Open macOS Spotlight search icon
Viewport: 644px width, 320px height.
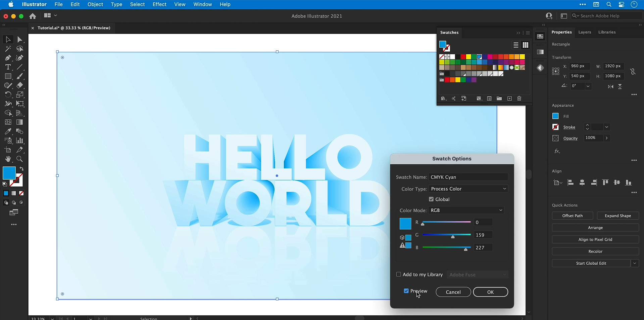(x=609, y=4)
